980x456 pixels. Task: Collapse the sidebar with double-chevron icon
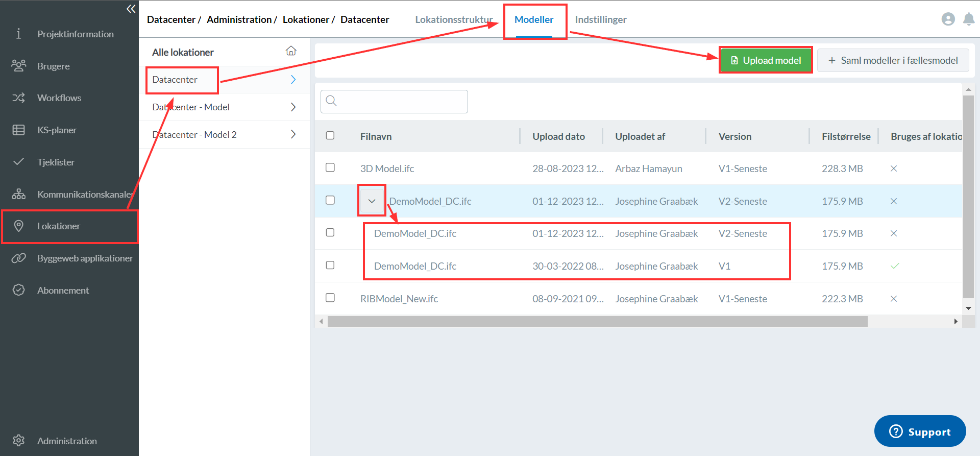pos(131,9)
